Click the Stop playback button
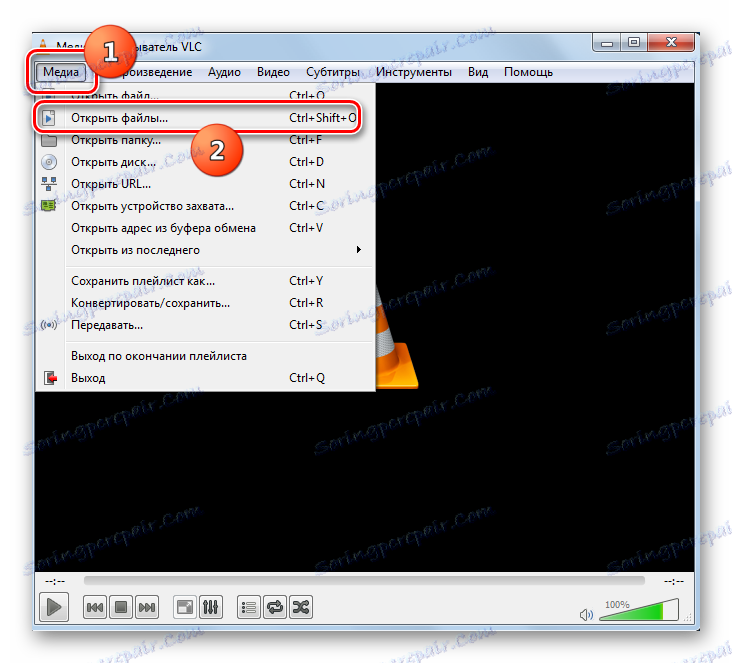 121,607
